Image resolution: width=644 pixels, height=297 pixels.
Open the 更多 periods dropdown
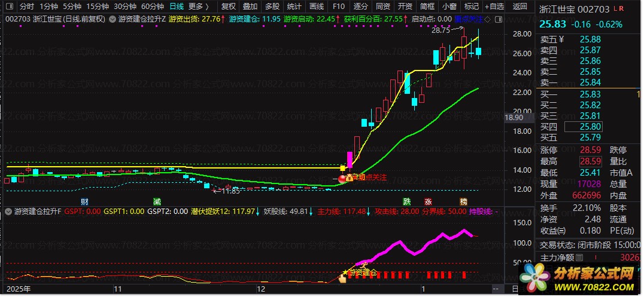pos(198,7)
